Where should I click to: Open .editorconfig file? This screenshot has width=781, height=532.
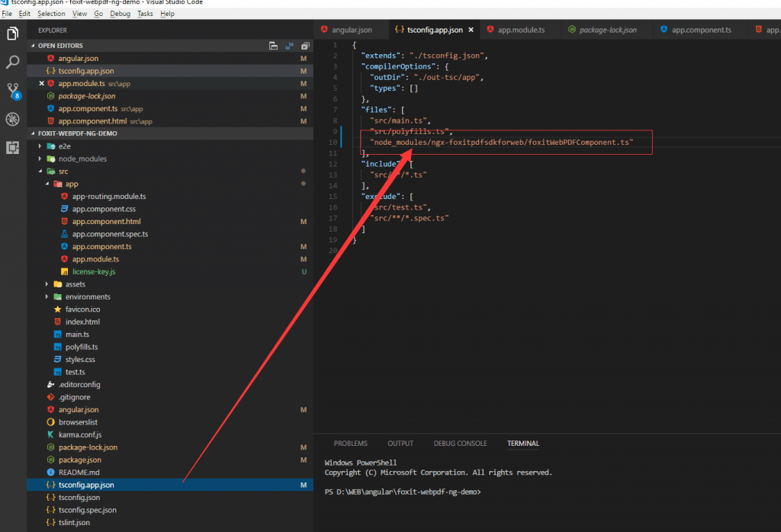tap(170, 385)
